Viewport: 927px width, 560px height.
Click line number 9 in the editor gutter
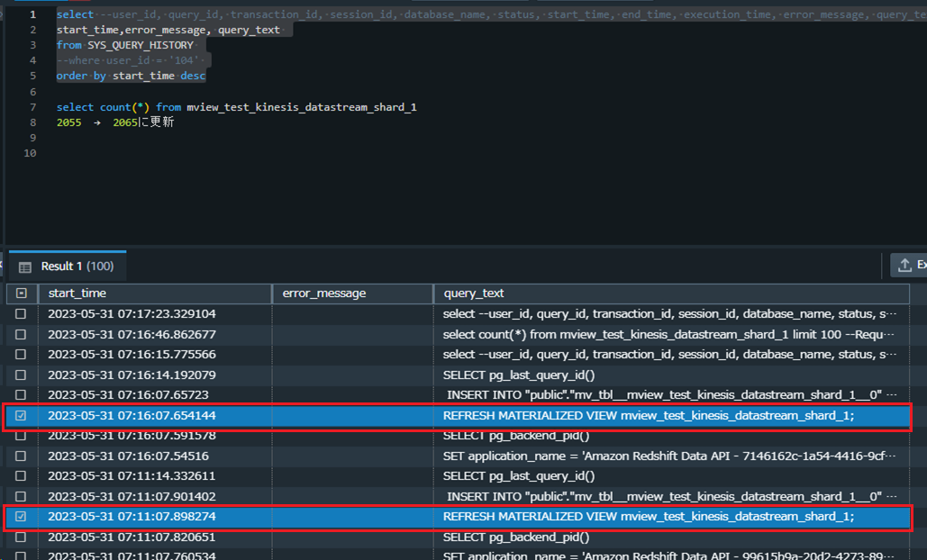point(32,138)
